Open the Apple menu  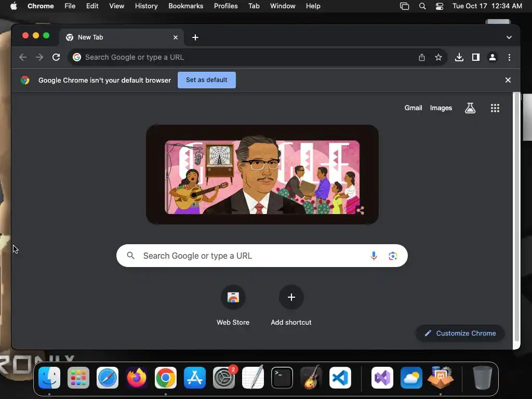click(x=14, y=6)
